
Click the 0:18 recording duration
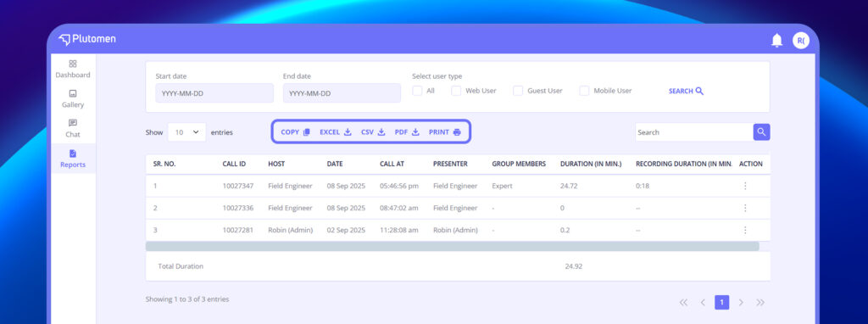tap(643, 186)
